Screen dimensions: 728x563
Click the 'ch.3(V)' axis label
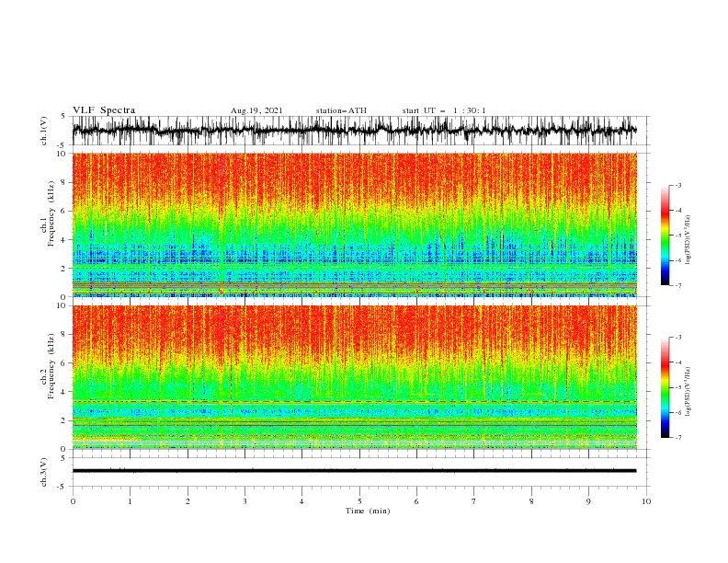pos(44,472)
